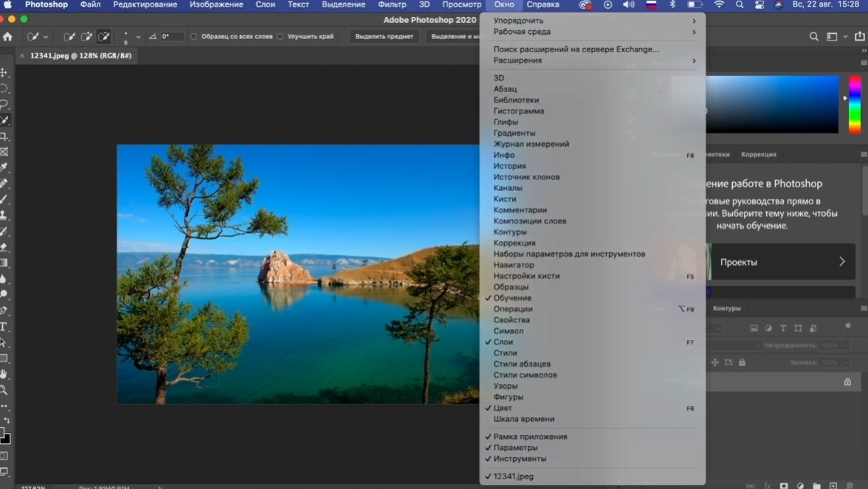
Task: Click the share icon at top right
Action: (x=860, y=37)
